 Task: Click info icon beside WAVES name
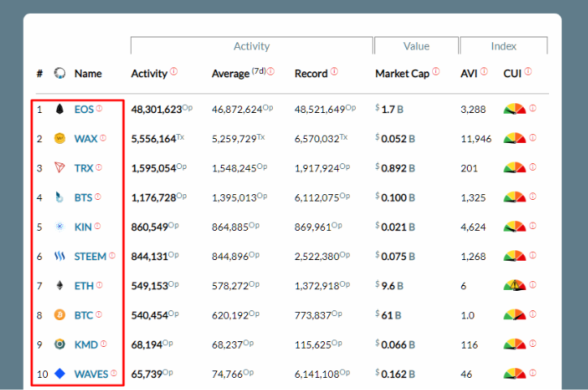coord(114,373)
